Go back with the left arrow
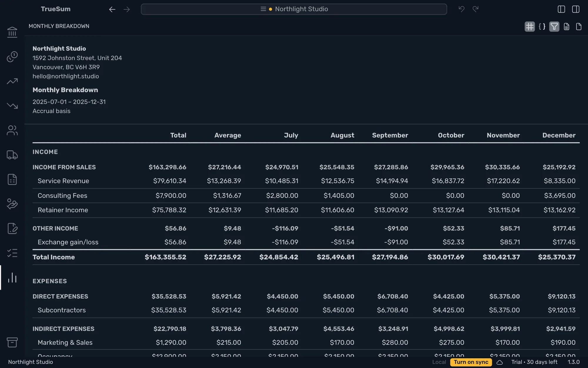Viewport: 588px width, 368px height. [112, 9]
